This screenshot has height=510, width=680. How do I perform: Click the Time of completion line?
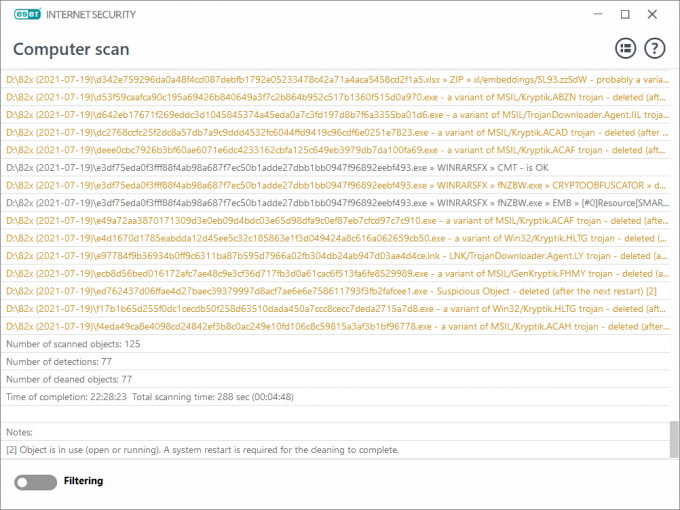pos(335,397)
